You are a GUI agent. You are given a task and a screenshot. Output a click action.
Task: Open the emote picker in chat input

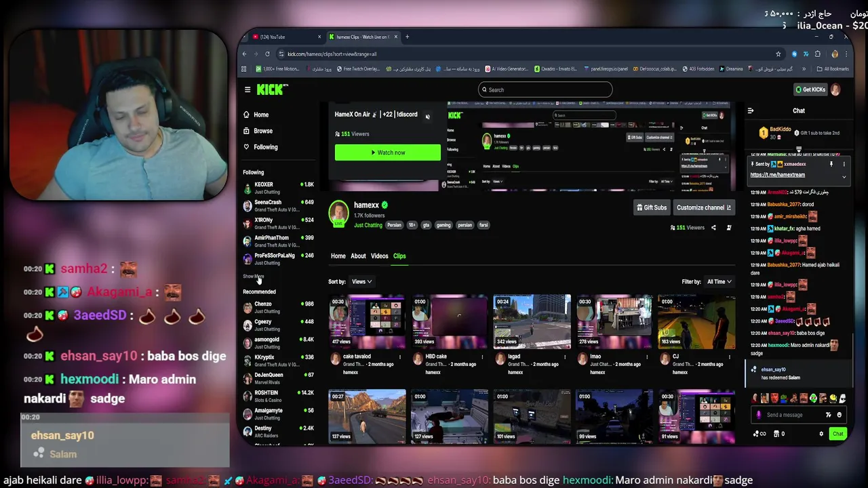click(840, 415)
